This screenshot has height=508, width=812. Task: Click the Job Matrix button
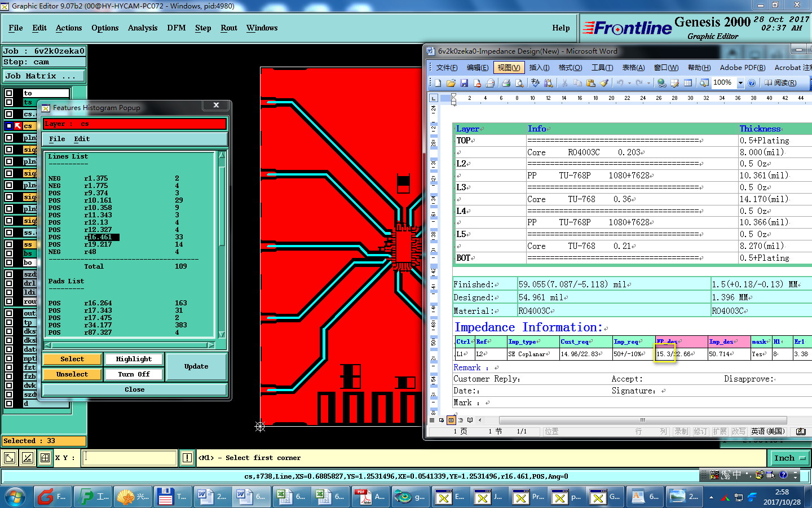[44, 76]
